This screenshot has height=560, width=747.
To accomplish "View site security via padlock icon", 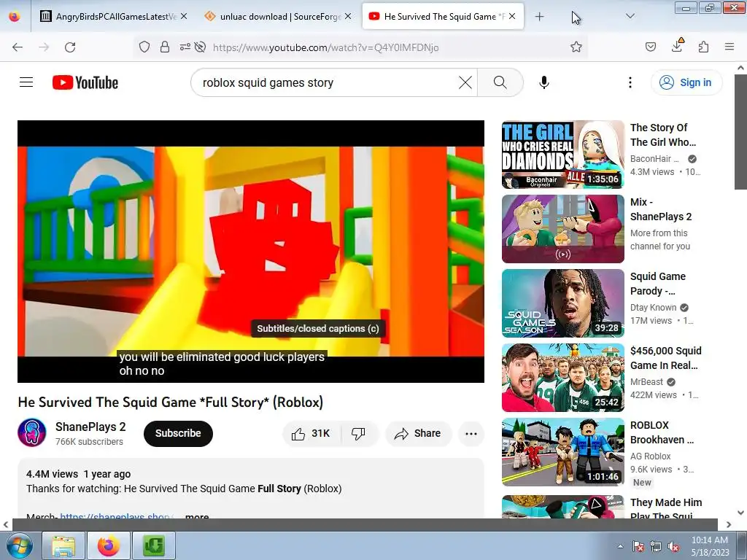I will [165, 47].
